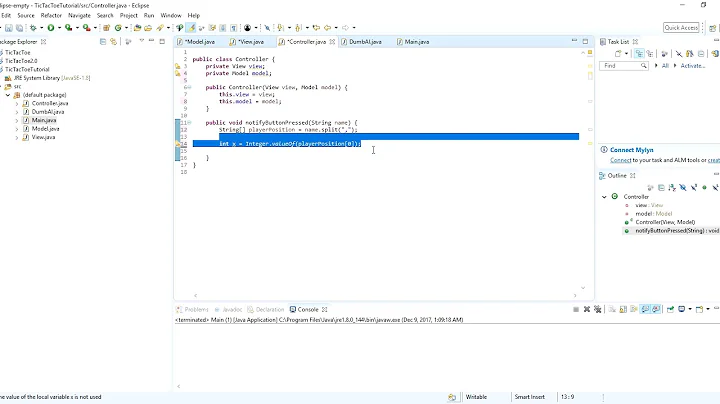Close the Controller.java editor tab

(x=332, y=42)
